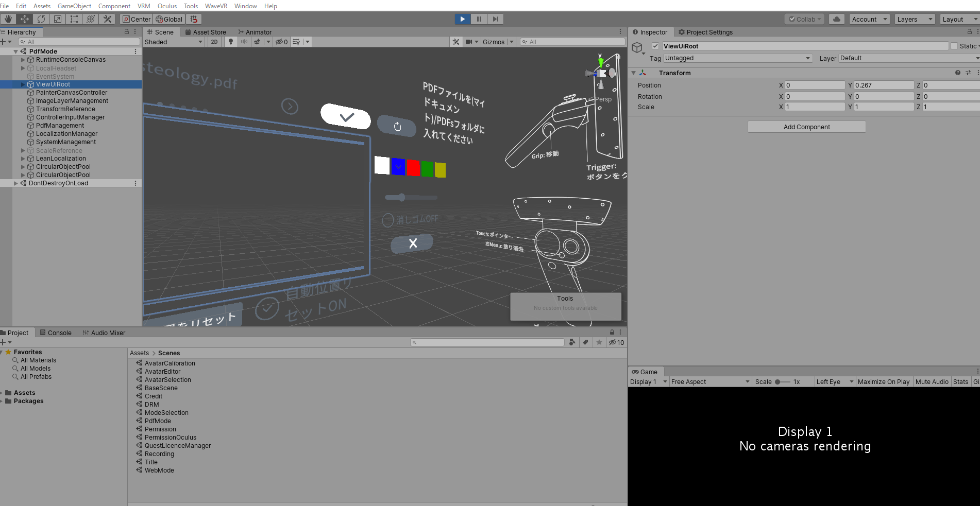
Task: Open the cloud services icon
Action: pyautogui.click(x=837, y=19)
